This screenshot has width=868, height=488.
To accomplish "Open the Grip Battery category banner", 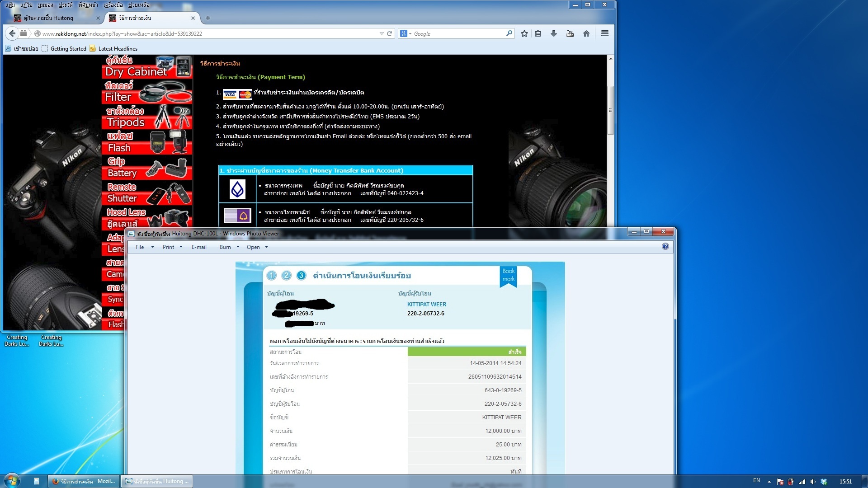I will [147, 168].
